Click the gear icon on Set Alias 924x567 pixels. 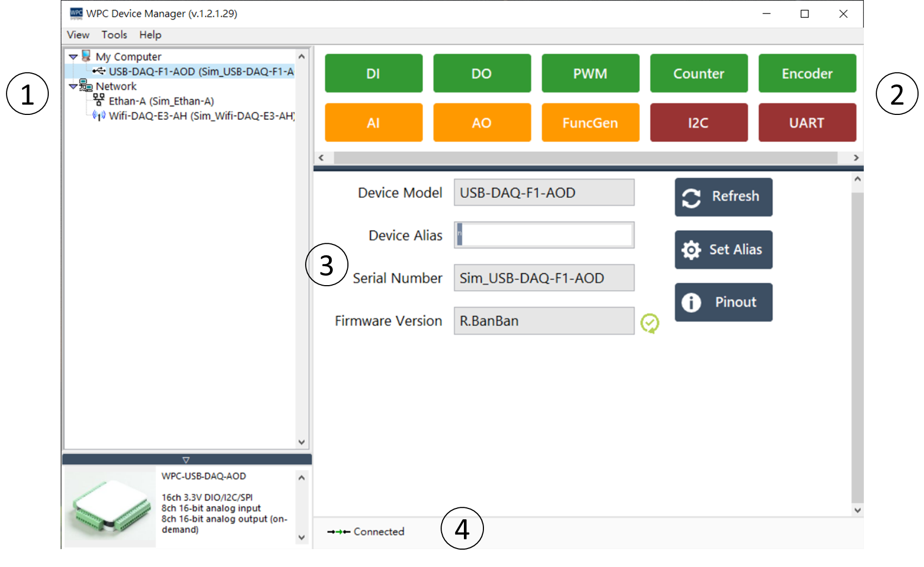tap(690, 250)
